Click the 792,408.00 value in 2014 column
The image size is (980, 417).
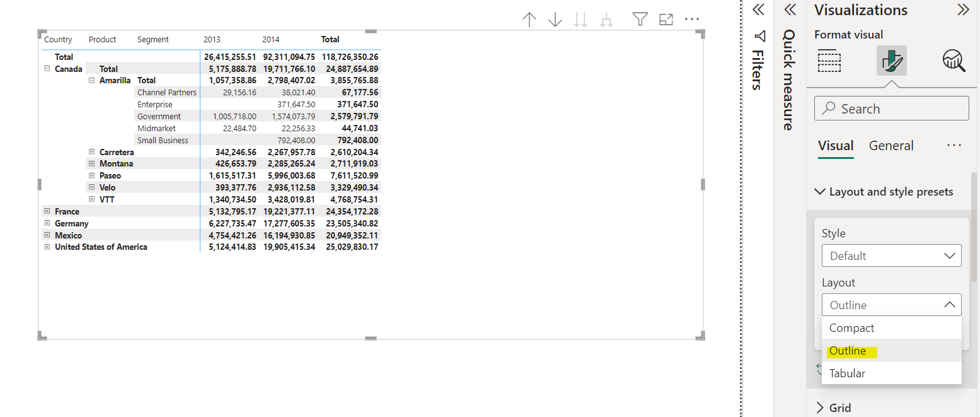[x=296, y=141]
